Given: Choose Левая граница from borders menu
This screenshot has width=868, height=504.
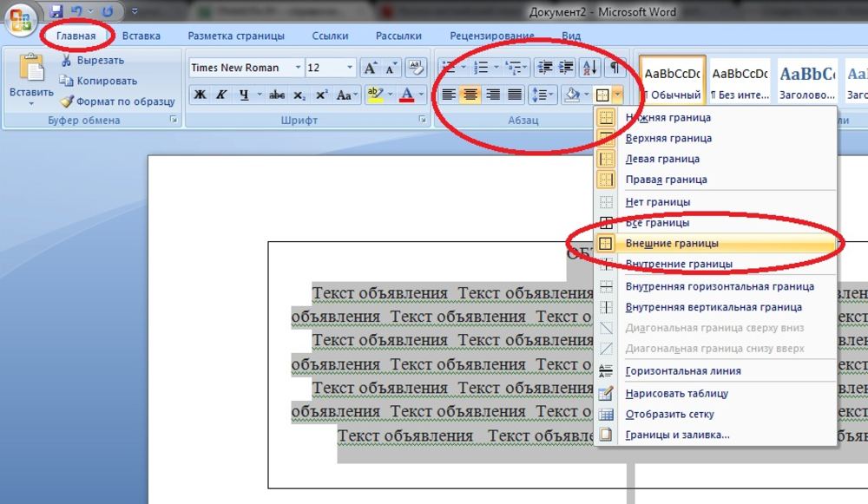Looking at the screenshot, I should (x=715, y=159).
